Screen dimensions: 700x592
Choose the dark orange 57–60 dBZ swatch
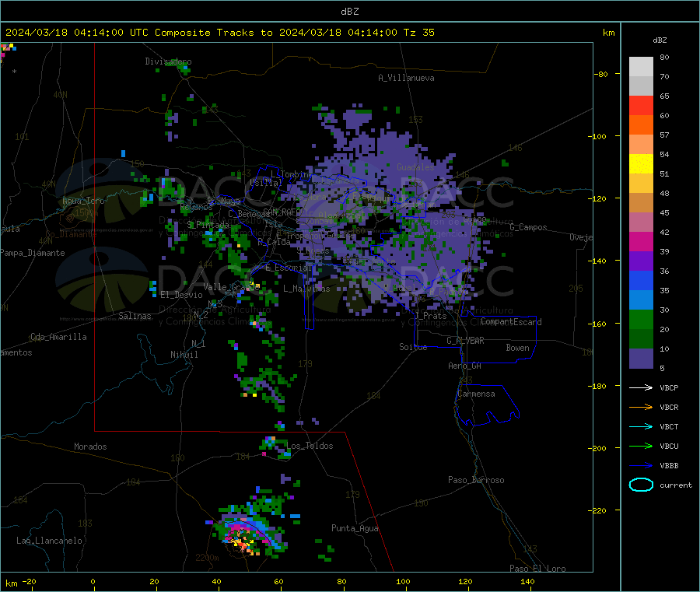641,125
